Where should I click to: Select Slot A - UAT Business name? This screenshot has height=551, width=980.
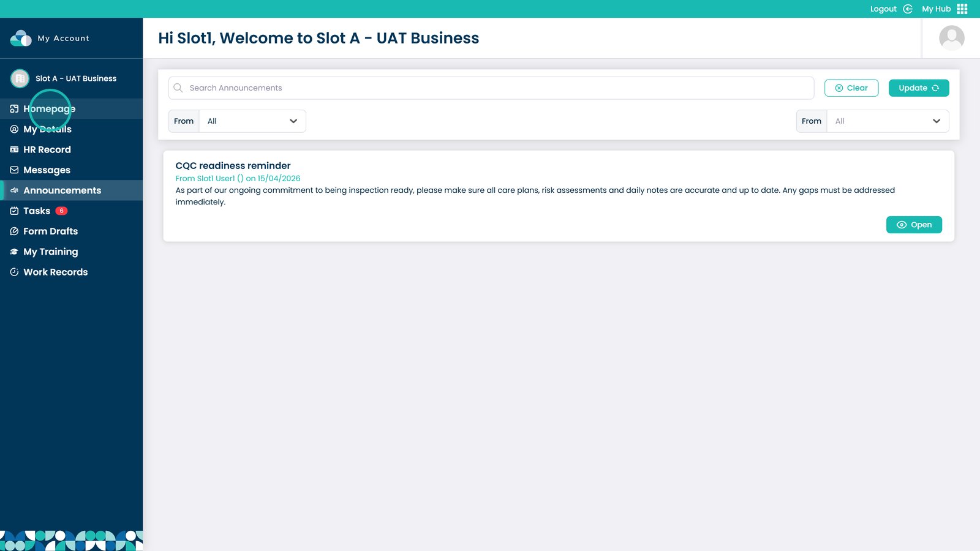[76, 78]
